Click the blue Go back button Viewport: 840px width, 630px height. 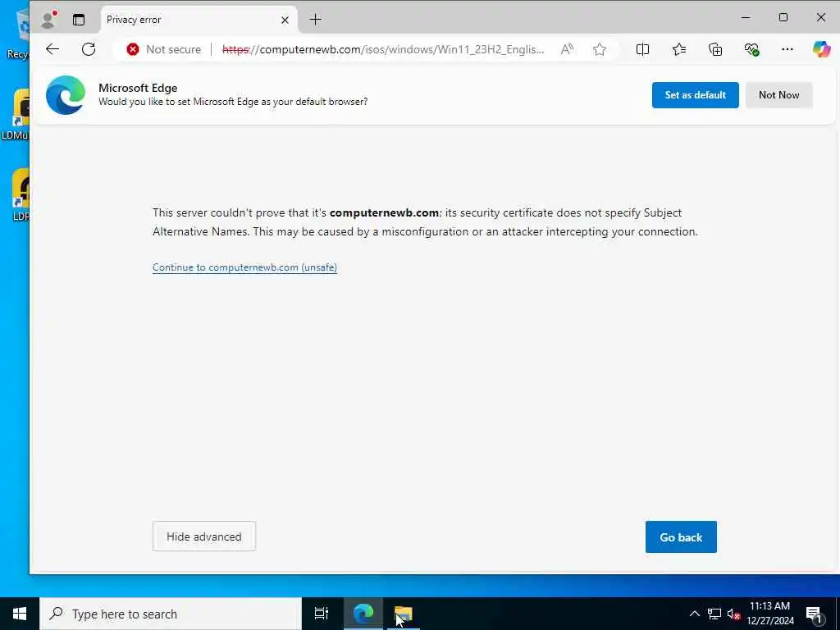pos(681,536)
